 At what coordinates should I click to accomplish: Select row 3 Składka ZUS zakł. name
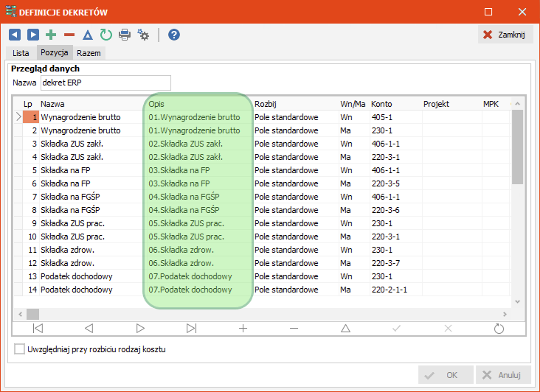[x=93, y=144]
